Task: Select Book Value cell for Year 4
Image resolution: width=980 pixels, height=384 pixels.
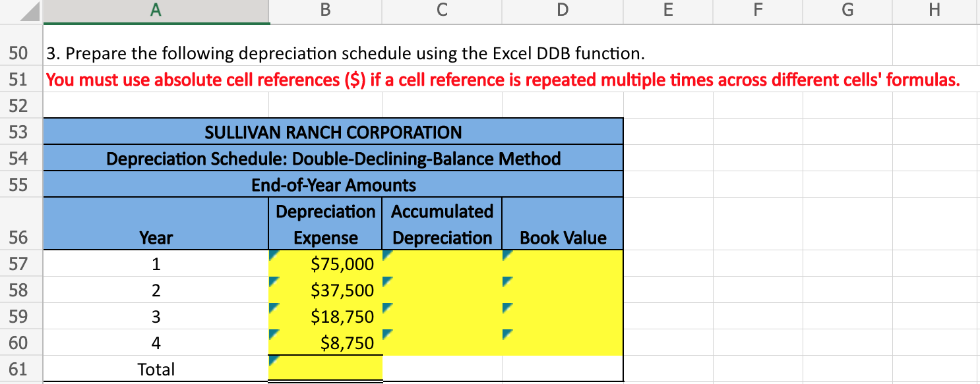Action: coord(563,343)
